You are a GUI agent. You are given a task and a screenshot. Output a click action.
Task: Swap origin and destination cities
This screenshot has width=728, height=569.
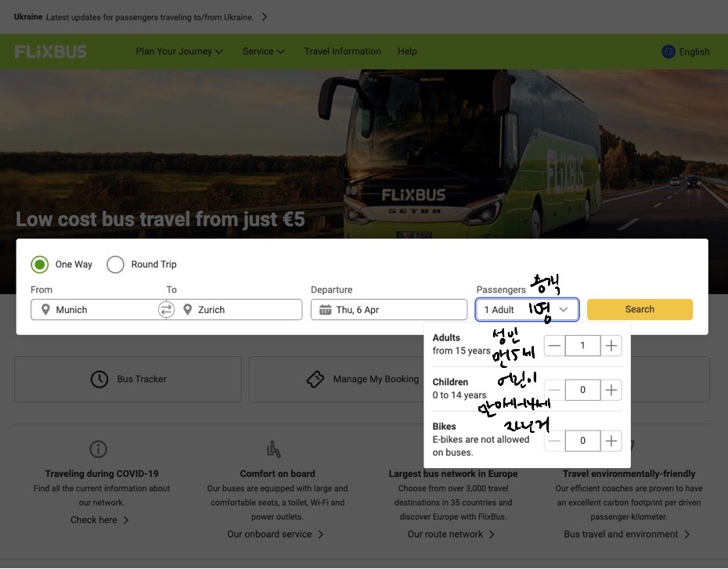tap(166, 310)
